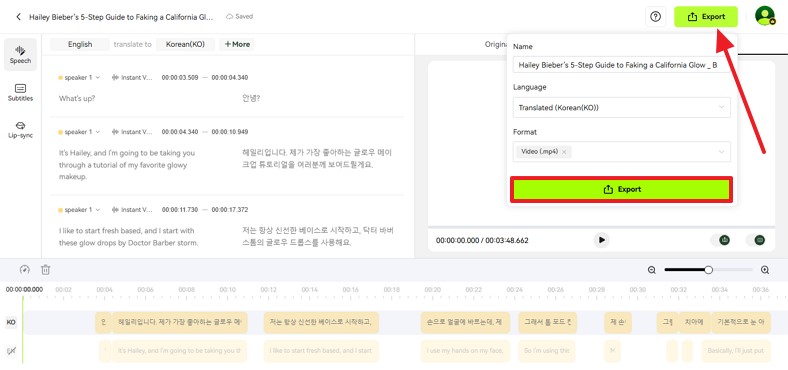788x370 pixels.
Task: Open the Subtitles panel in sidebar
Action: [21, 92]
